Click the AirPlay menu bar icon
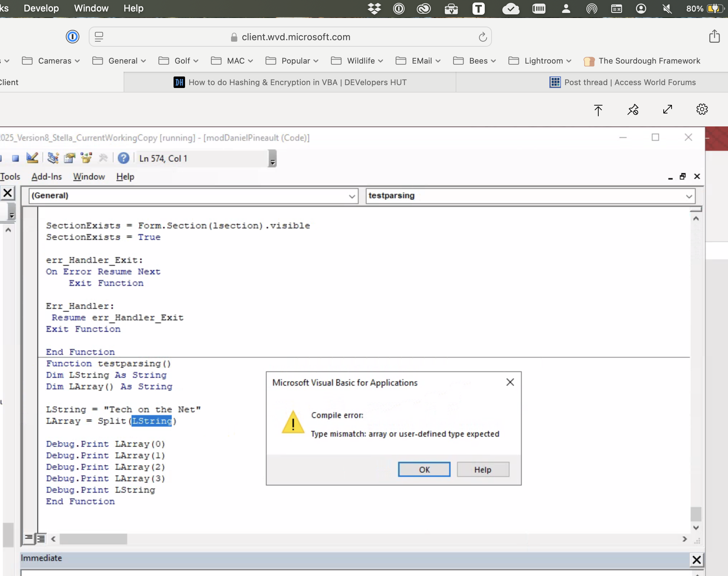This screenshot has height=576, width=728. point(591,8)
